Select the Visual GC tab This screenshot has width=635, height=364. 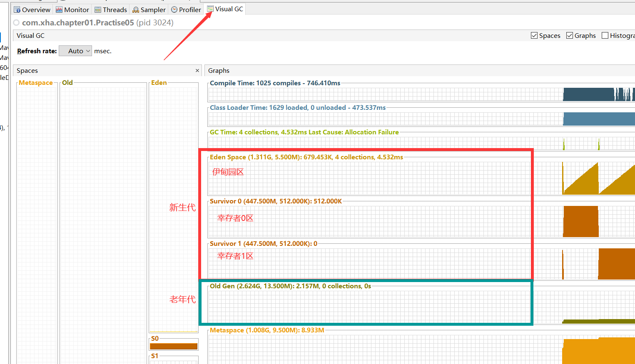[225, 9]
